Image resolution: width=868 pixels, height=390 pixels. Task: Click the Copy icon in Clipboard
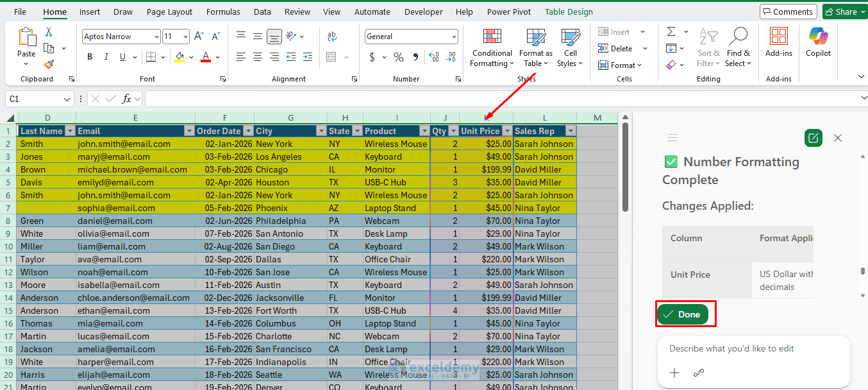(x=49, y=48)
